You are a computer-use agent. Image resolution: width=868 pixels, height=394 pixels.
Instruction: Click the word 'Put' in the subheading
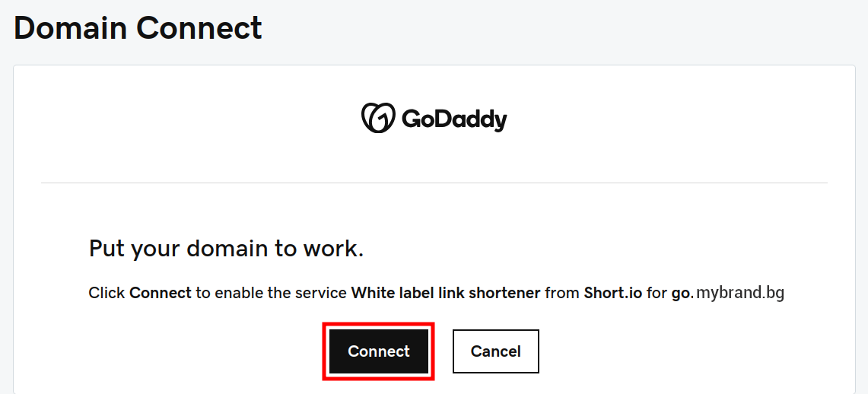tap(107, 249)
